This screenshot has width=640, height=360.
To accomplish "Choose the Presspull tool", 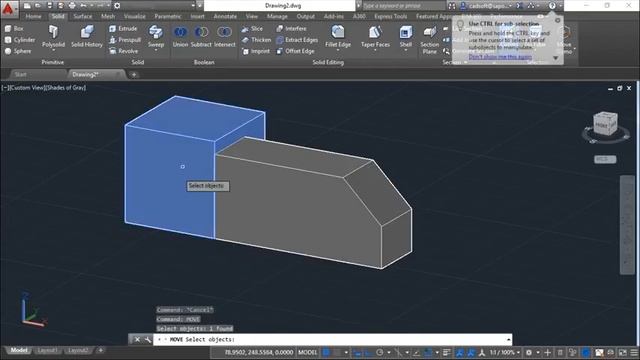I will [x=125, y=40].
